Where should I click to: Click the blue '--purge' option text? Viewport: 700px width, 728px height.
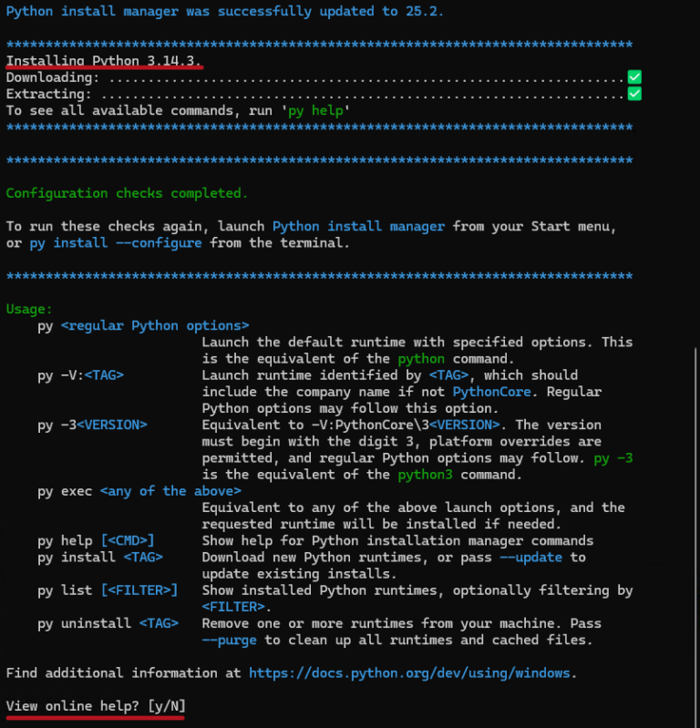tap(229, 641)
